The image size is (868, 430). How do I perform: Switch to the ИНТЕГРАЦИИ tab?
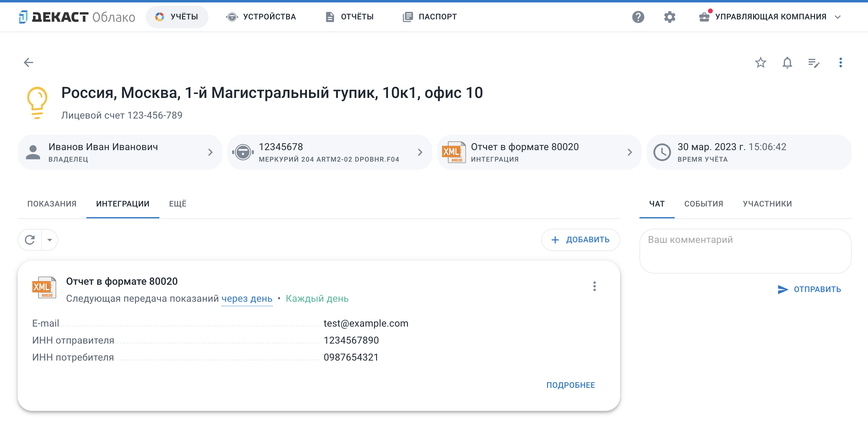pyautogui.click(x=123, y=204)
